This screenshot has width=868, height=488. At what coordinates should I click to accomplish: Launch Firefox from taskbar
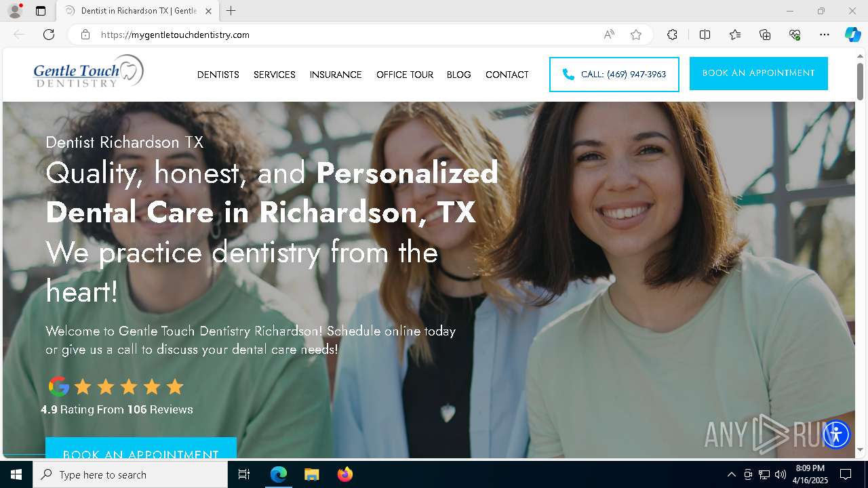(344, 474)
